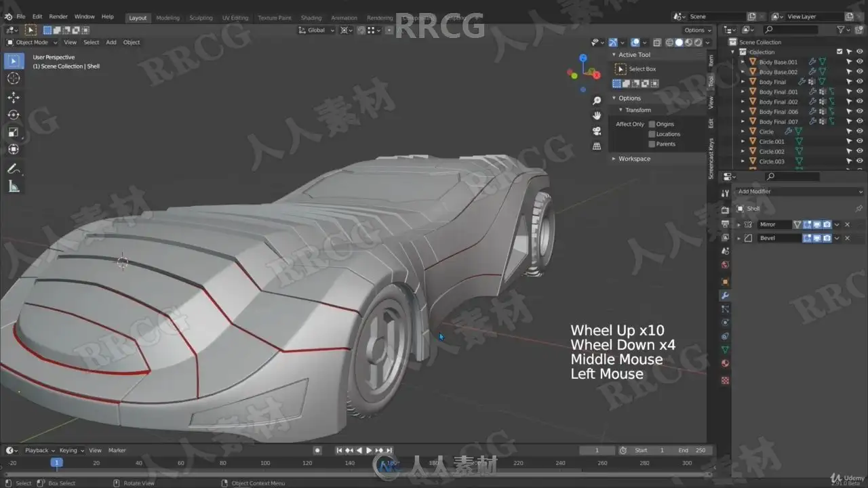The image size is (868, 488).
Task: Open the Particles properties tab
Action: pos(725,309)
